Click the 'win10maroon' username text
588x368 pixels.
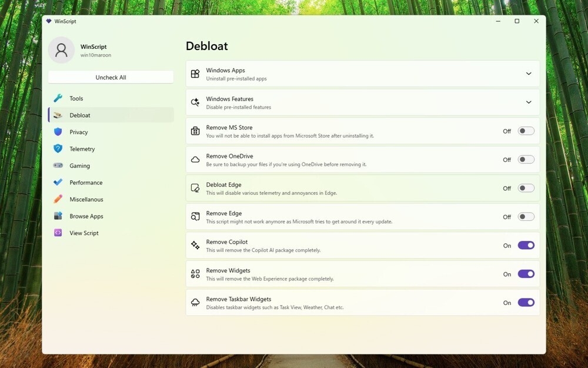tap(96, 55)
